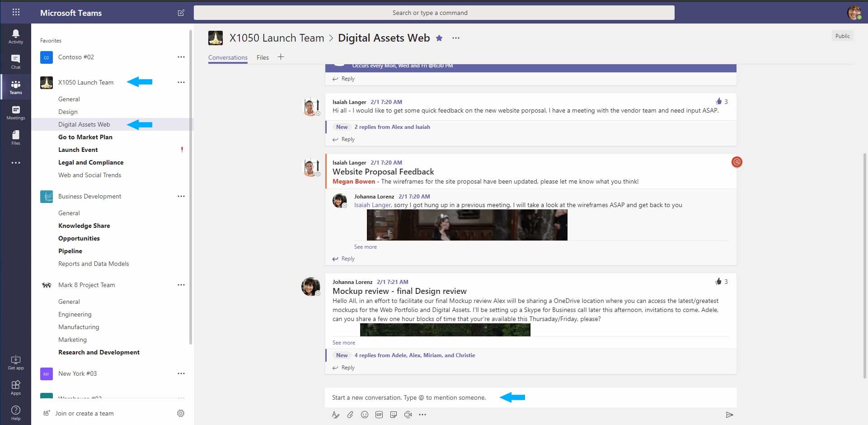Insert a GIF via Giphy icon
The height and width of the screenshot is (425, 868).
(379, 415)
